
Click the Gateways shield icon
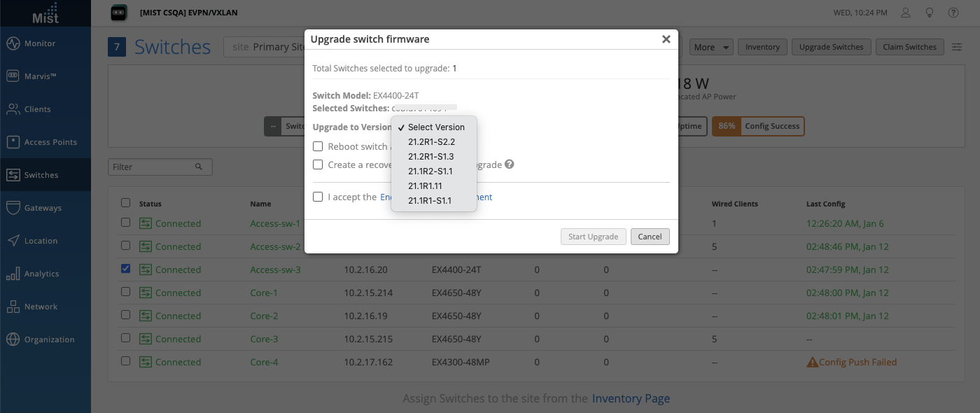pos(13,208)
